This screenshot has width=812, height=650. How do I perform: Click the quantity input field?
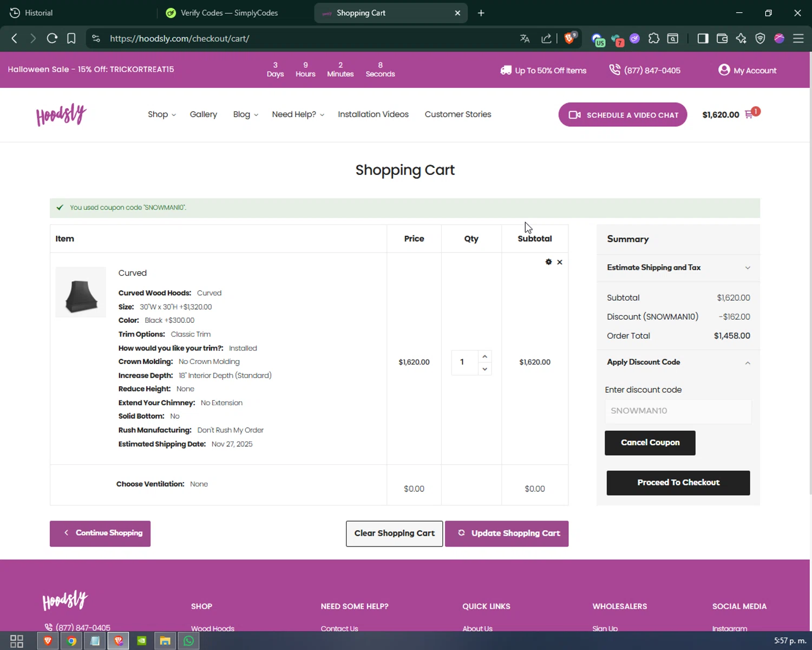tap(466, 362)
